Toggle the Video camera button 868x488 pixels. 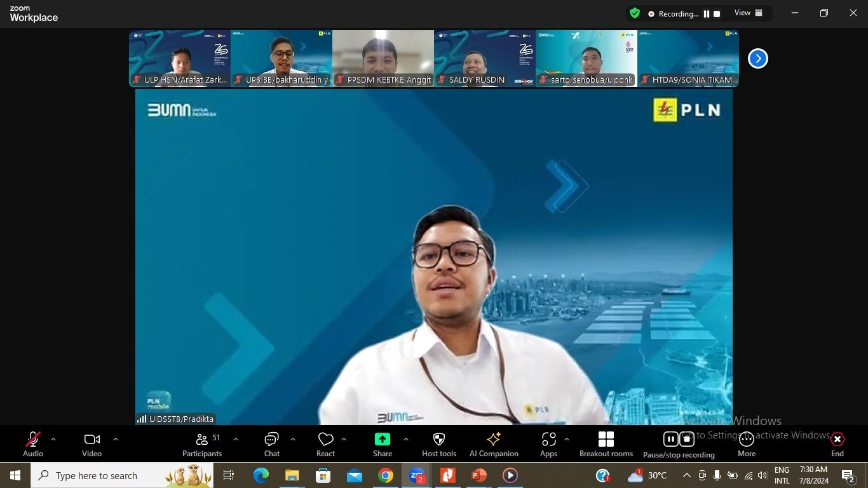[x=92, y=444]
